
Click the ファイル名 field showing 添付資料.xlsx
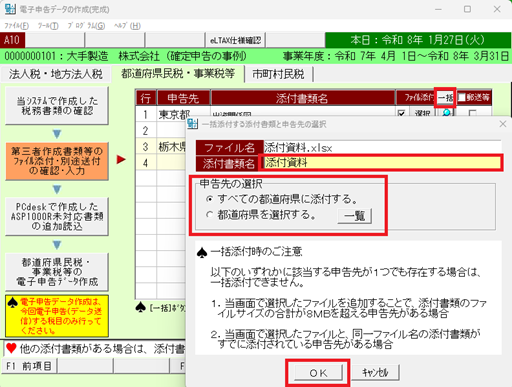tap(382, 147)
